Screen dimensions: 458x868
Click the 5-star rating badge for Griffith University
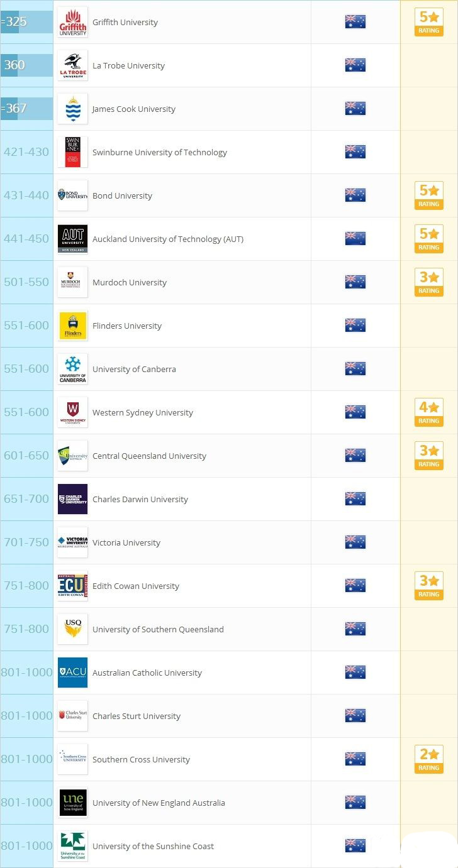429,22
